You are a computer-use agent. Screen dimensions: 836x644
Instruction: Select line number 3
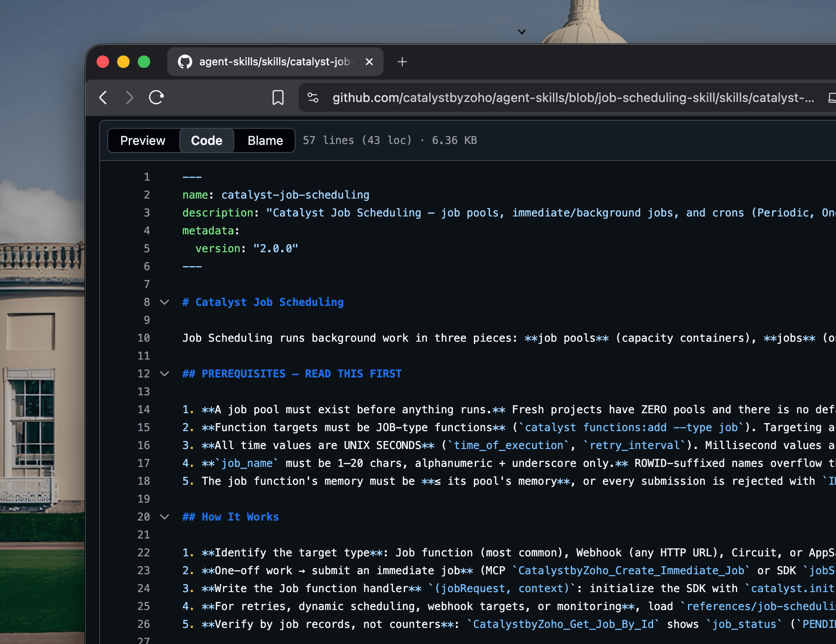[147, 213]
